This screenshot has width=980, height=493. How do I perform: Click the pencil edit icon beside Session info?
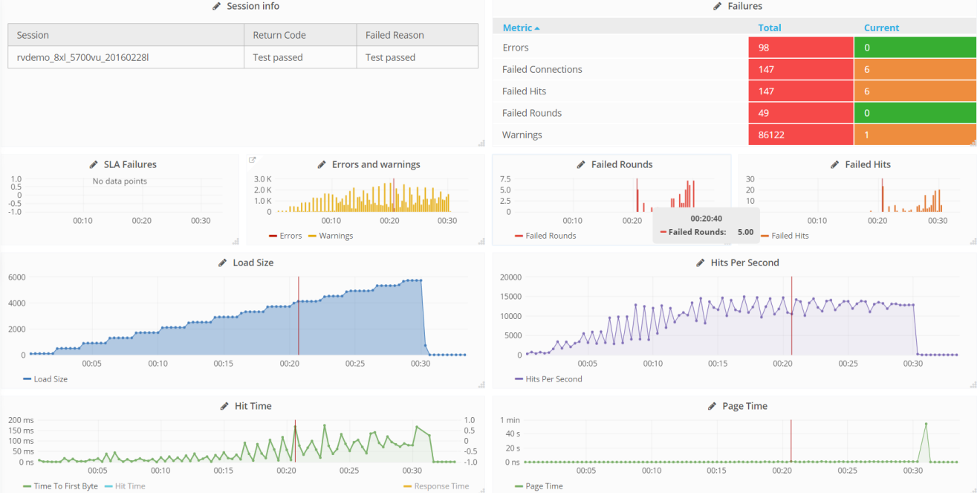pyautogui.click(x=217, y=6)
